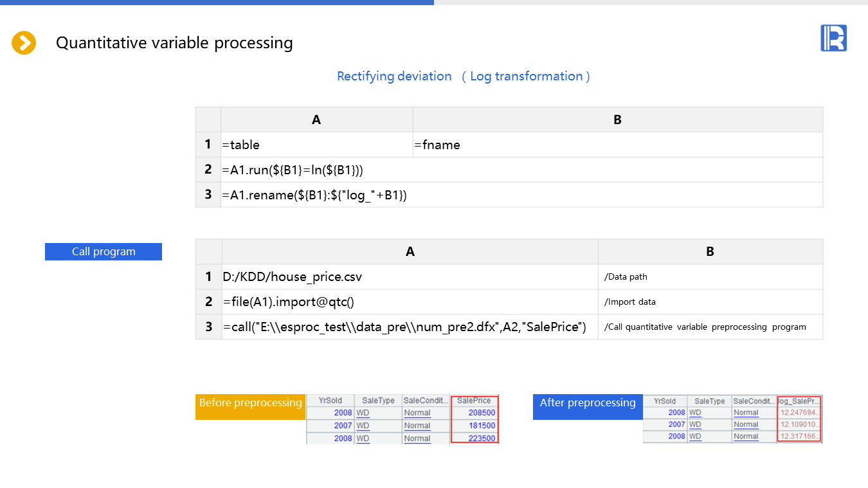Click the log value 12.317166
The height and width of the screenshot is (488, 868).
(799, 437)
